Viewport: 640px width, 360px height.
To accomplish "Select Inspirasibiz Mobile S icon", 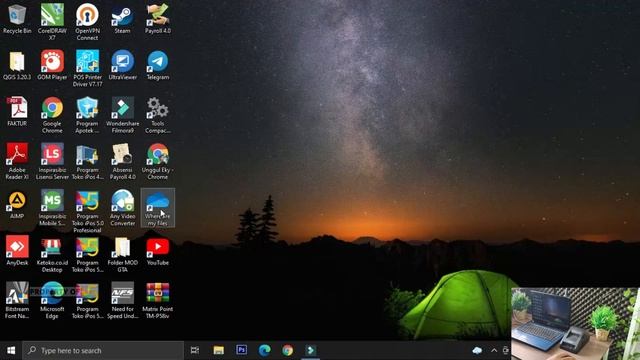I will (x=52, y=208).
